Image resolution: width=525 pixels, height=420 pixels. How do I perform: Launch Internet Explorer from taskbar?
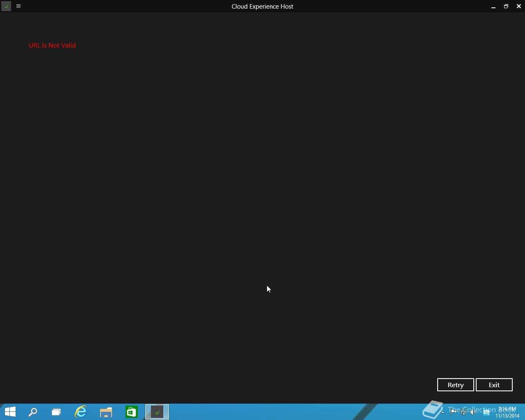coord(81,412)
